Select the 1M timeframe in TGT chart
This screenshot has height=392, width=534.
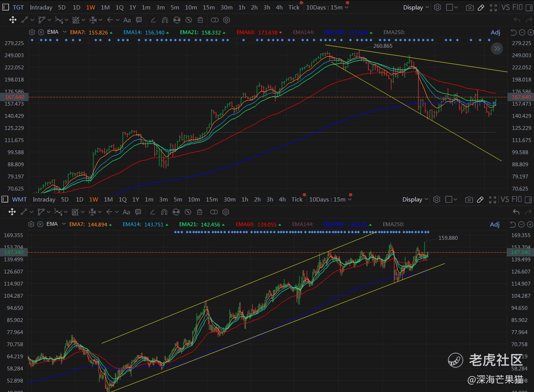click(x=105, y=8)
